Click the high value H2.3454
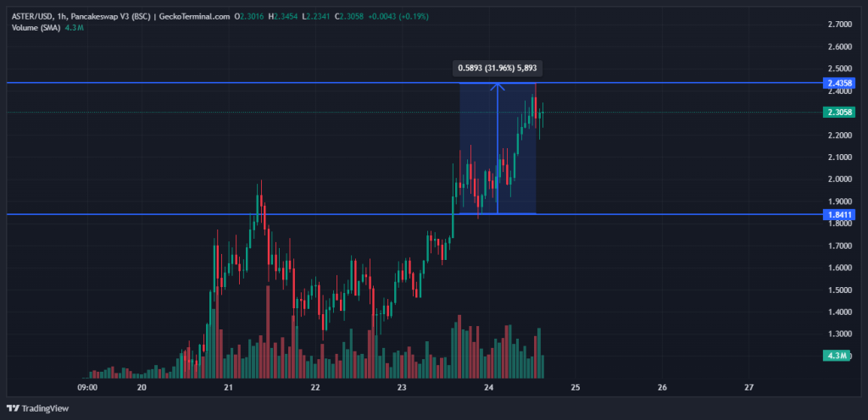This screenshot has height=420, width=868. click(x=284, y=17)
